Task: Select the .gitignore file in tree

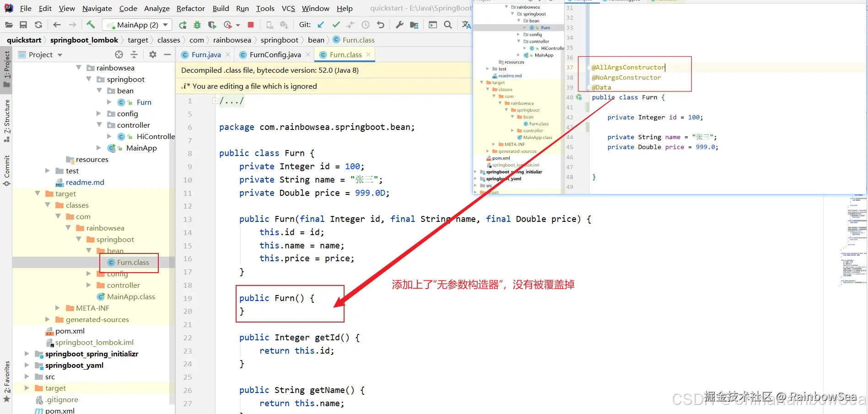Action: pyautogui.click(x=61, y=400)
